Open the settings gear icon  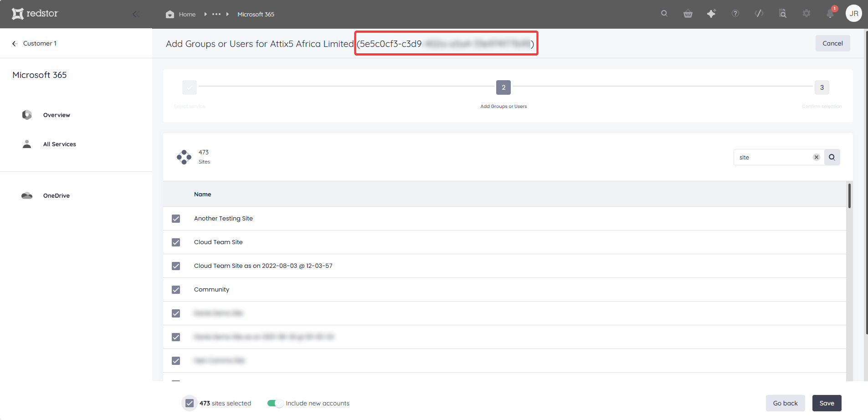tap(806, 14)
